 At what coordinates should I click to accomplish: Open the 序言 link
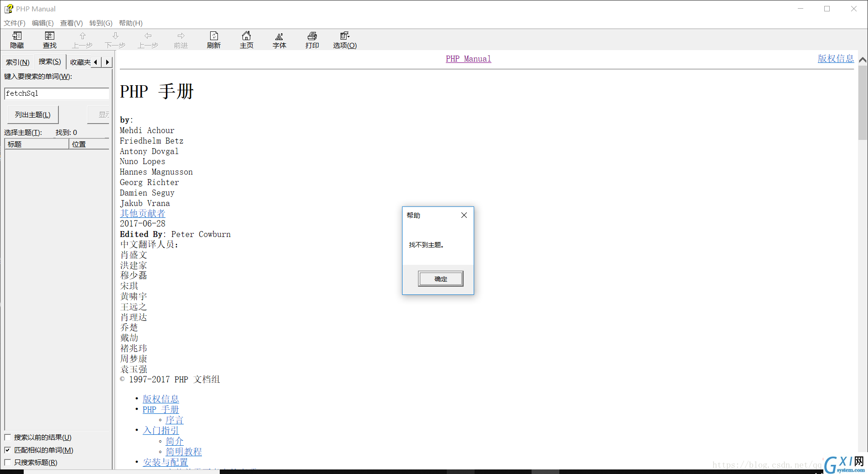(x=175, y=420)
